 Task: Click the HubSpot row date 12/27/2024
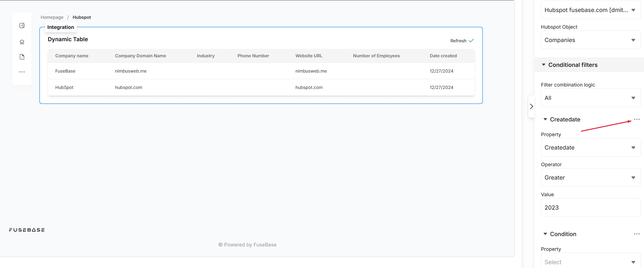[441, 87]
